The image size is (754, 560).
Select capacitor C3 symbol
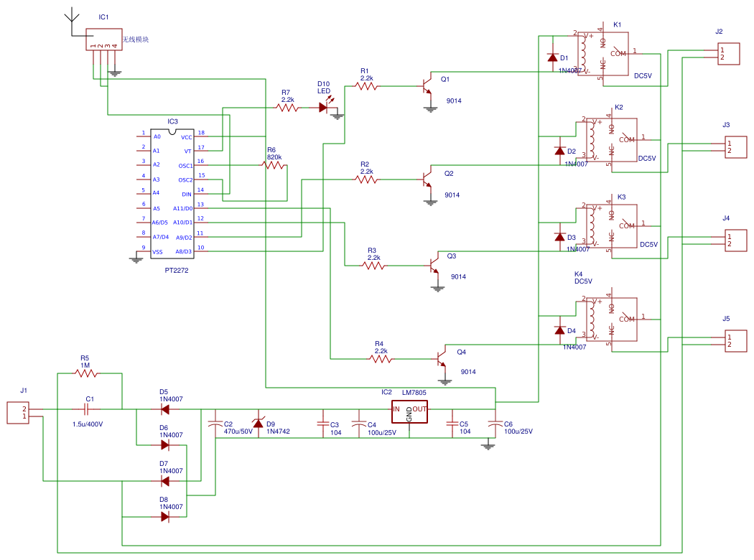coord(323,424)
